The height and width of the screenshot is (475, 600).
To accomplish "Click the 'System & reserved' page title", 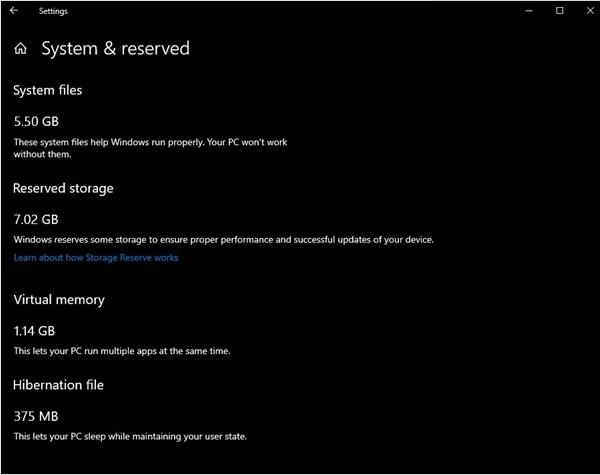I will tap(116, 49).
